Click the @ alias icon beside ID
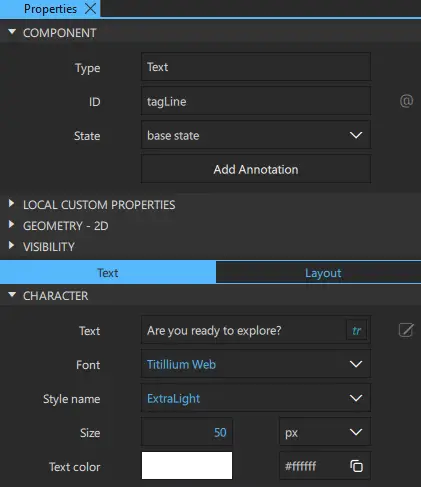The image size is (421, 487). coord(406,101)
